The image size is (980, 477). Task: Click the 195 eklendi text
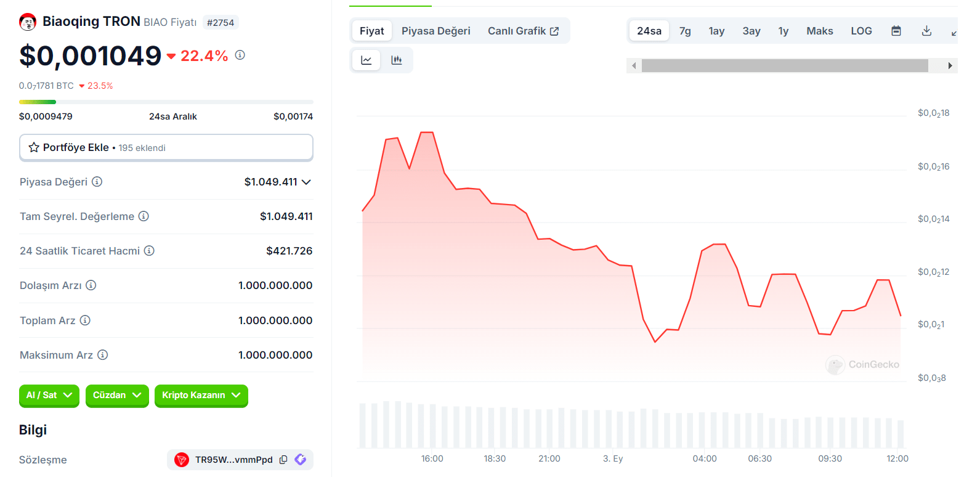(142, 148)
